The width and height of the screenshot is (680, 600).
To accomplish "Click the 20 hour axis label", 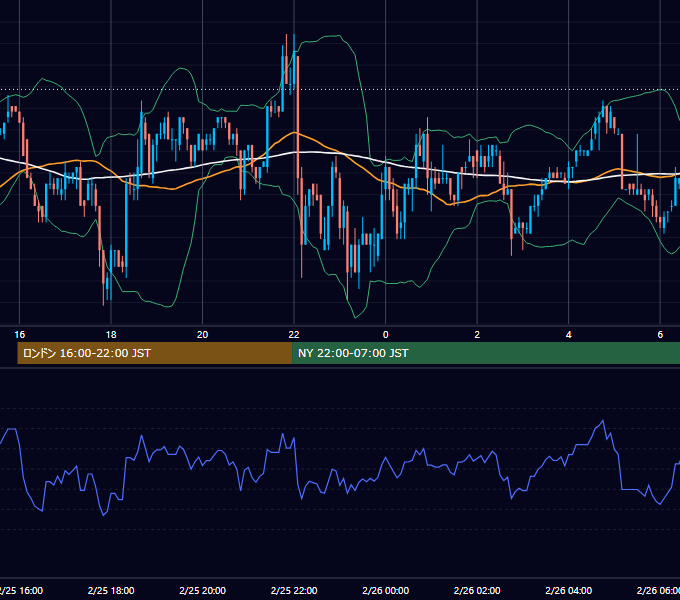I will [203, 335].
